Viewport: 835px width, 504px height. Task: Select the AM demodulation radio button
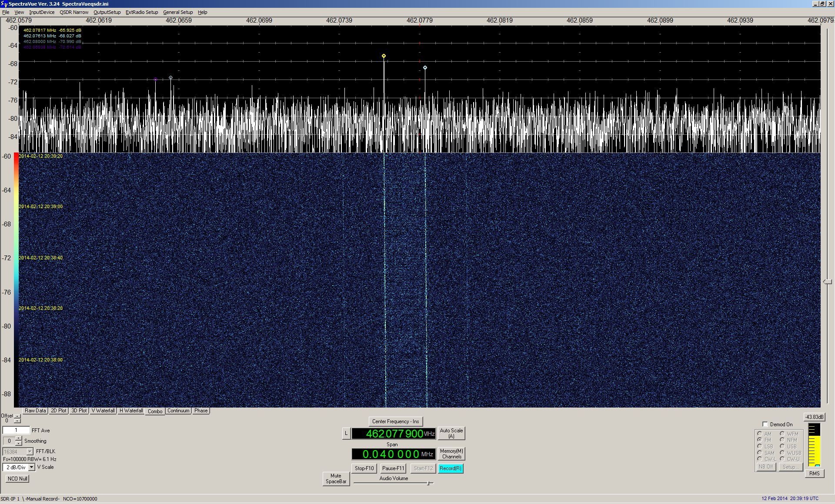tap(759, 434)
